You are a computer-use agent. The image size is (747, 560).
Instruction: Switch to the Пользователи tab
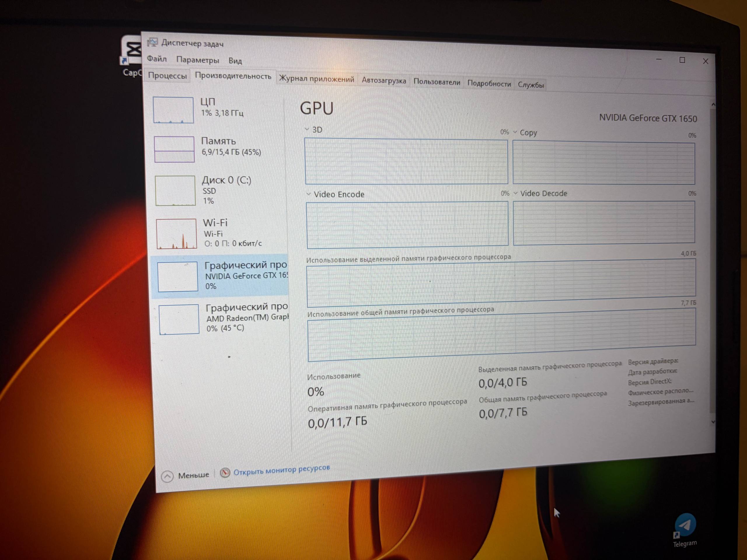(437, 82)
